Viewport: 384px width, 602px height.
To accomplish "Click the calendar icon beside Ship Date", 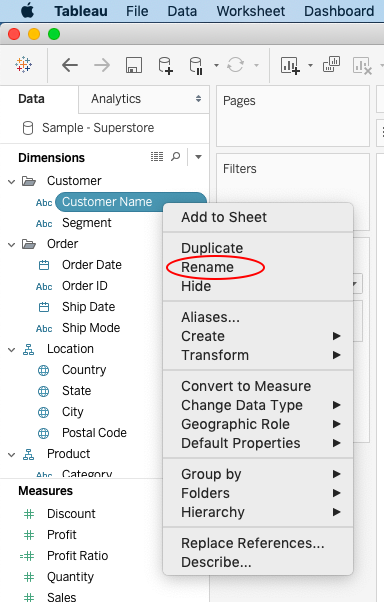I will pyautogui.click(x=44, y=307).
